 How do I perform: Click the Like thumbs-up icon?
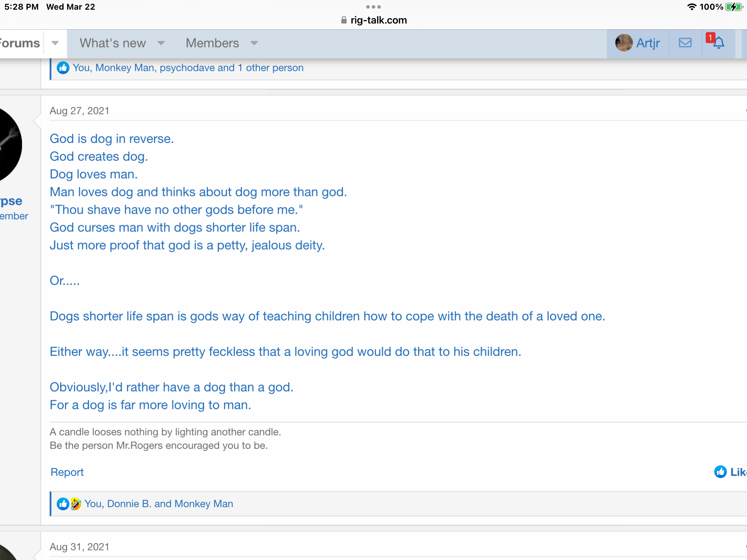[720, 472]
